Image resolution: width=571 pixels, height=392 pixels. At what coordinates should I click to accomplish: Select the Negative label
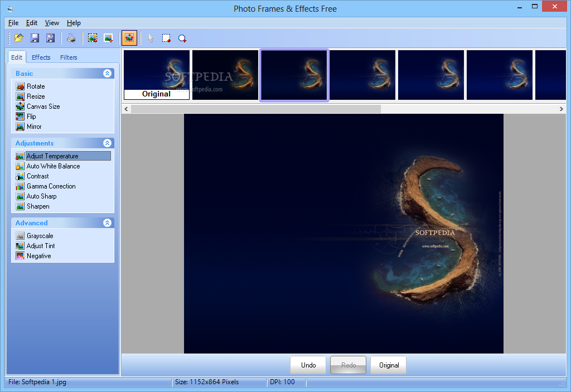coord(38,256)
